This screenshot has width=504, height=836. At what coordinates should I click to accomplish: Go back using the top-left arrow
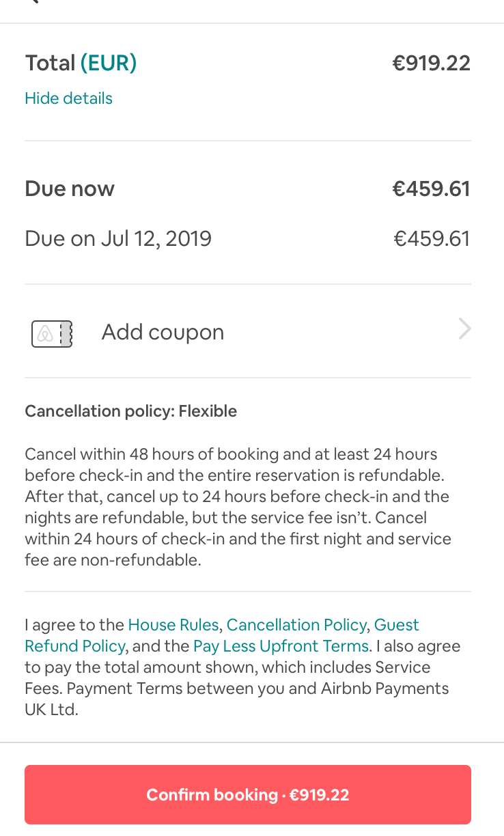pyautogui.click(x=33, y=2)
